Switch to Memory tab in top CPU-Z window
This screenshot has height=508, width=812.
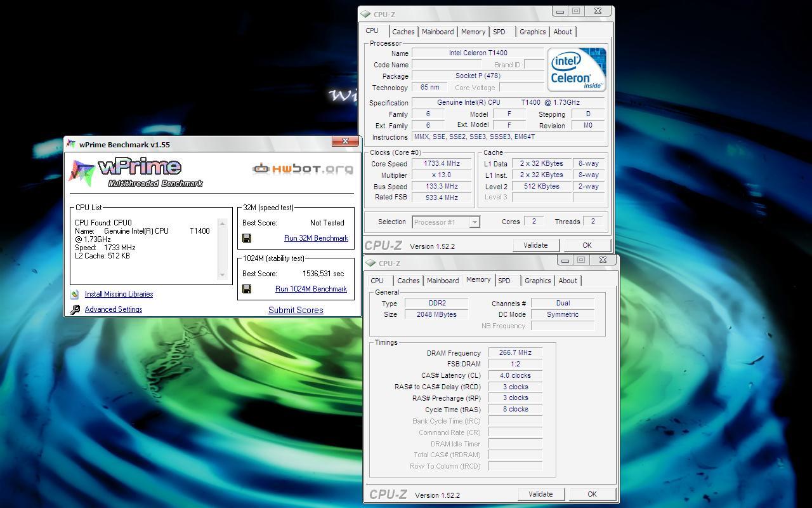473,32
